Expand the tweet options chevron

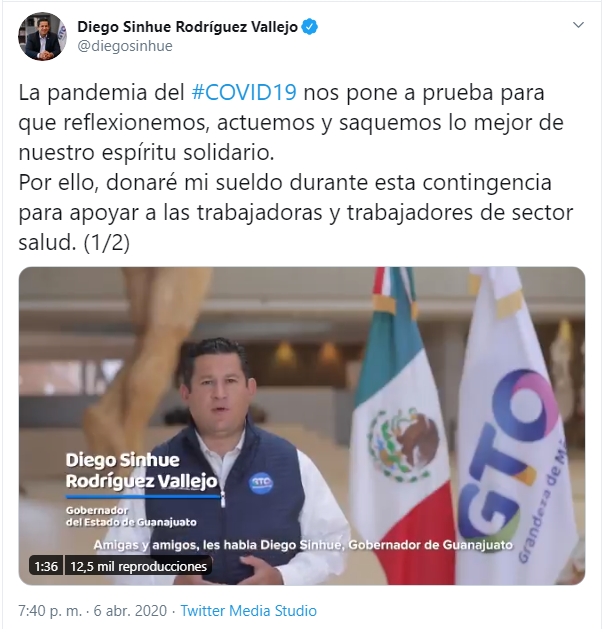point(578,25)
